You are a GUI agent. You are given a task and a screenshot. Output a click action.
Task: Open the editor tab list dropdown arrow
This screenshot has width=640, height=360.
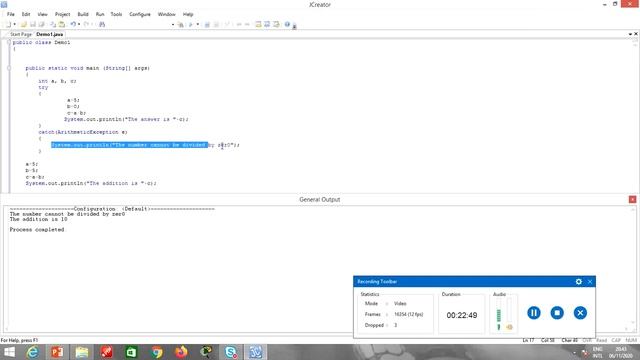point(630,34)
